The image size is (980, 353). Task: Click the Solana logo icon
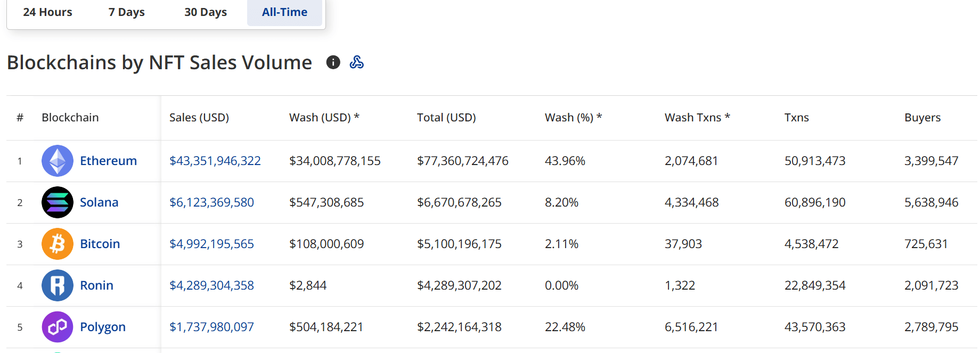58,202
